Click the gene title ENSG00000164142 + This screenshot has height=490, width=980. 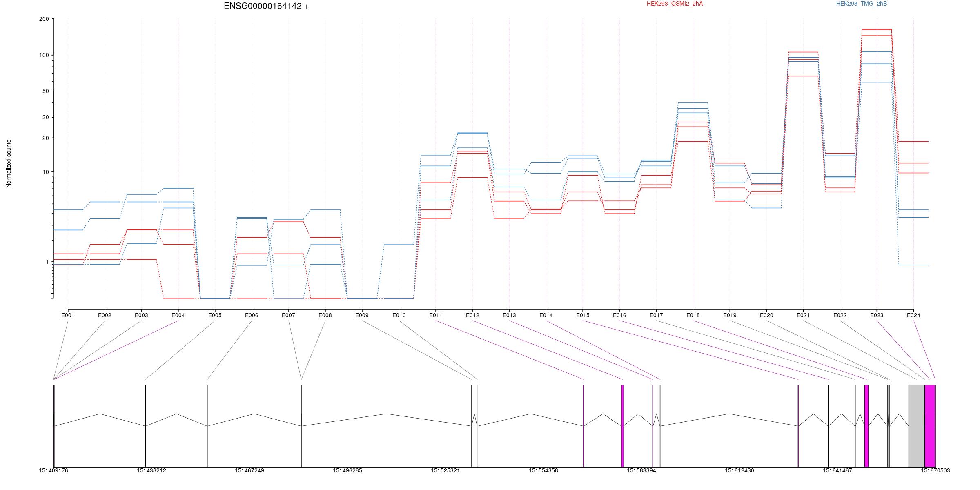(266, 6)
